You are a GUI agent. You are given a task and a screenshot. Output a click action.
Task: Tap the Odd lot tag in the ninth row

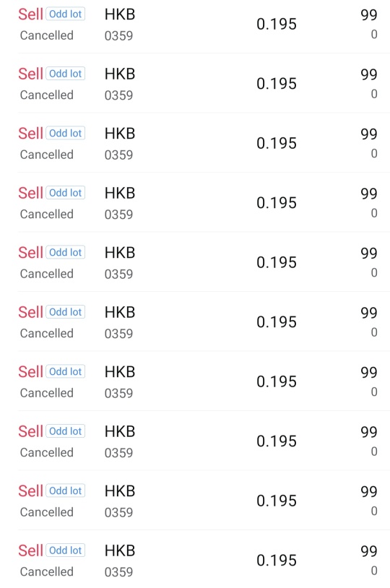tap(66, 491)
